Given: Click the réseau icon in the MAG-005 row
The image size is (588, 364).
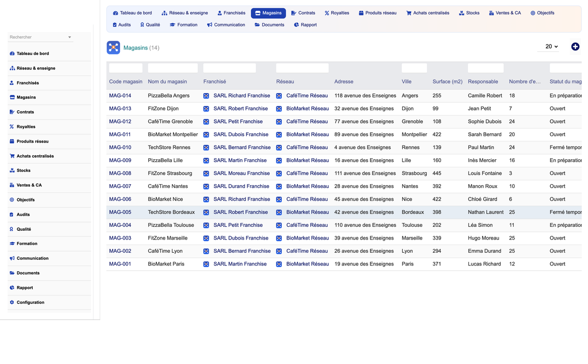Looking at the screenshot, I should pyautogui.click(x=279, y=213).
